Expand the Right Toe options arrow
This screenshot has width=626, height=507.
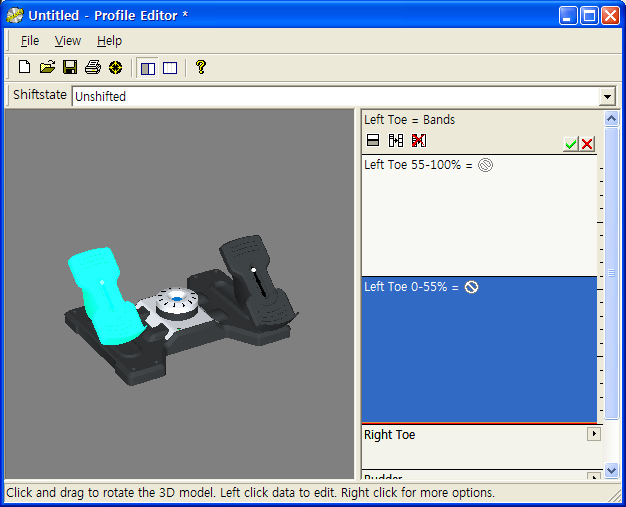click(x=594, y=434)
